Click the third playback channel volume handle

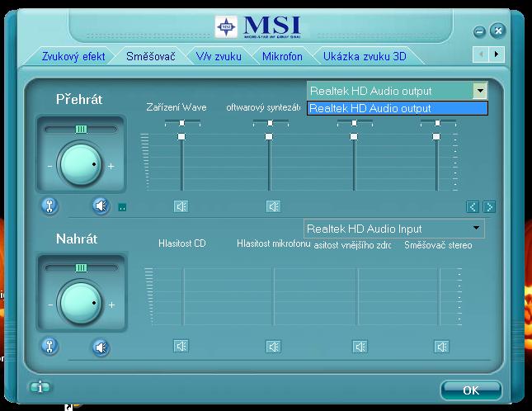point(354,136)
